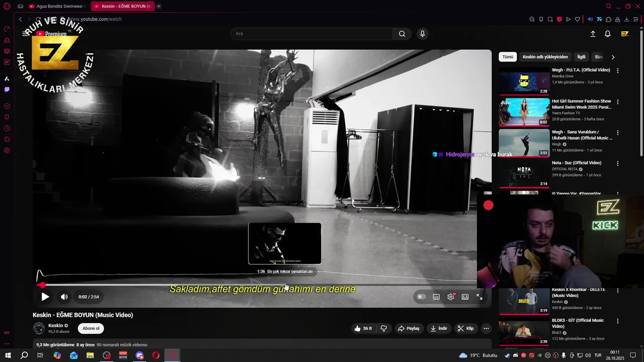The height and width of the screenshot is (362, 644).
Task: Take a snapshot with Opera's capture icon
Action: [550, 19]
